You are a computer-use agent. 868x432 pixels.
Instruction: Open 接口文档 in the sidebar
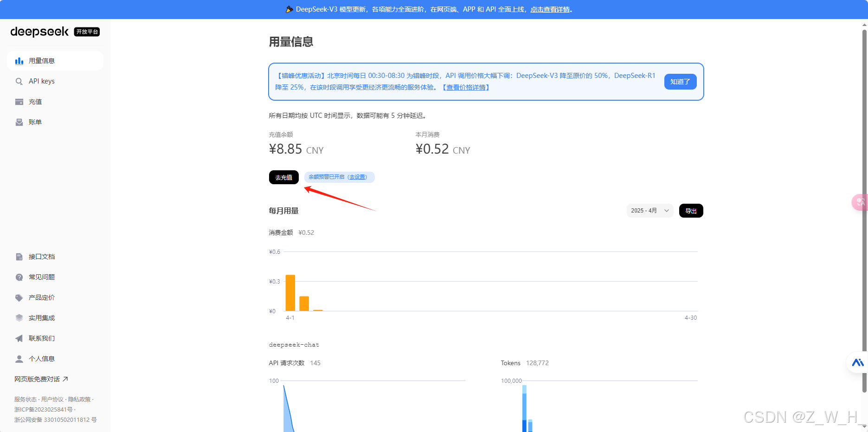click(55, 257)
